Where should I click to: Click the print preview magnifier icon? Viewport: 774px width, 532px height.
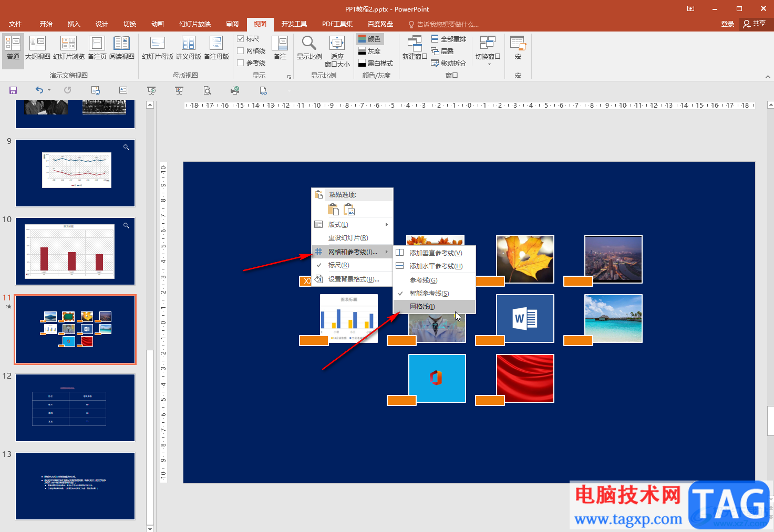tap(208, 90)
